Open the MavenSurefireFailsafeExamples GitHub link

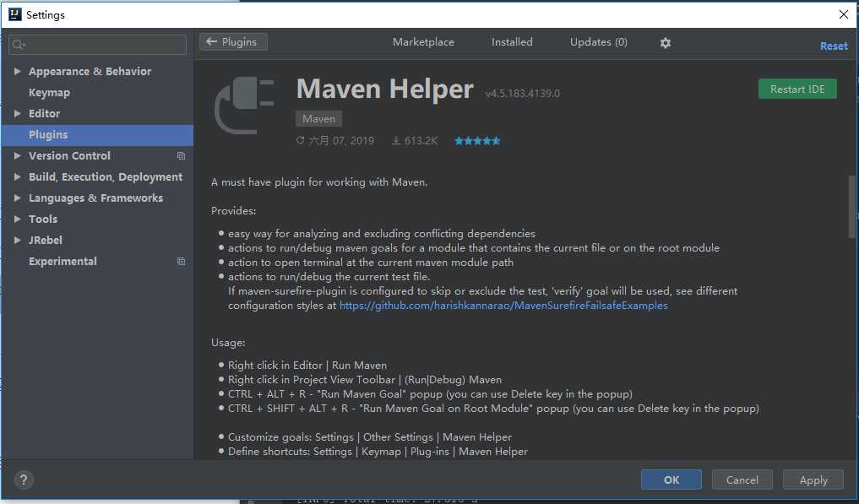point(503,306)
